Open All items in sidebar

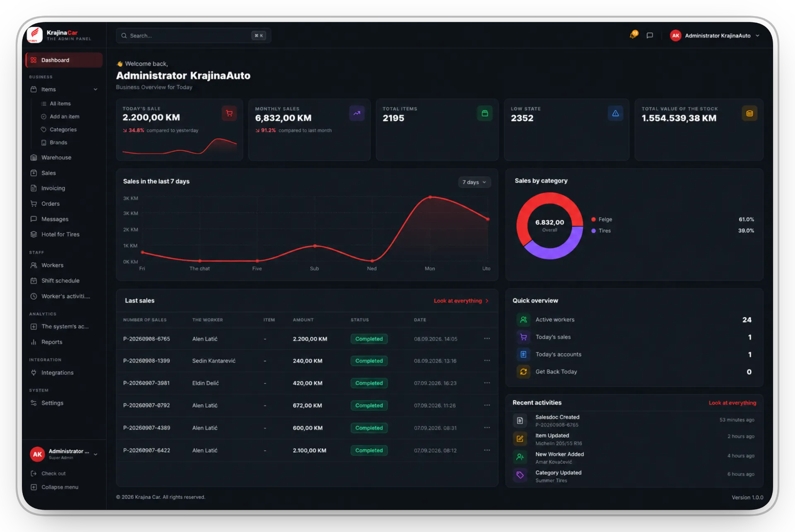[x=56, y=103]
